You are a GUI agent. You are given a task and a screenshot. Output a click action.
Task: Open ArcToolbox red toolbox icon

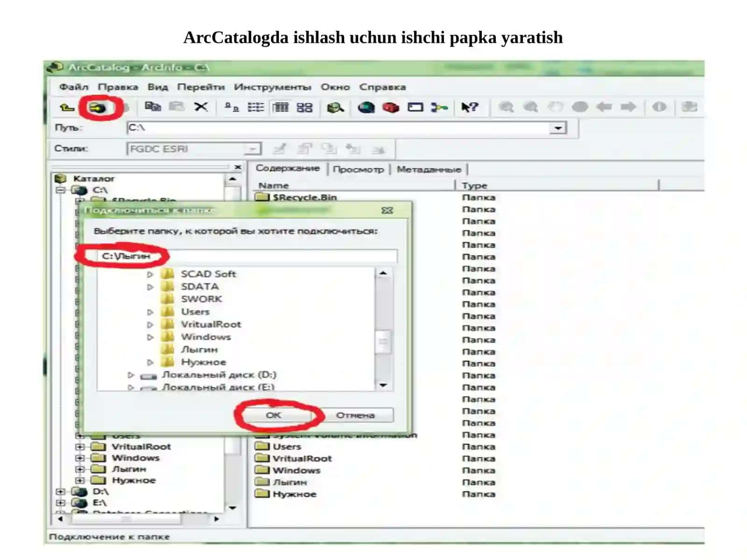(x=391, y=108)
